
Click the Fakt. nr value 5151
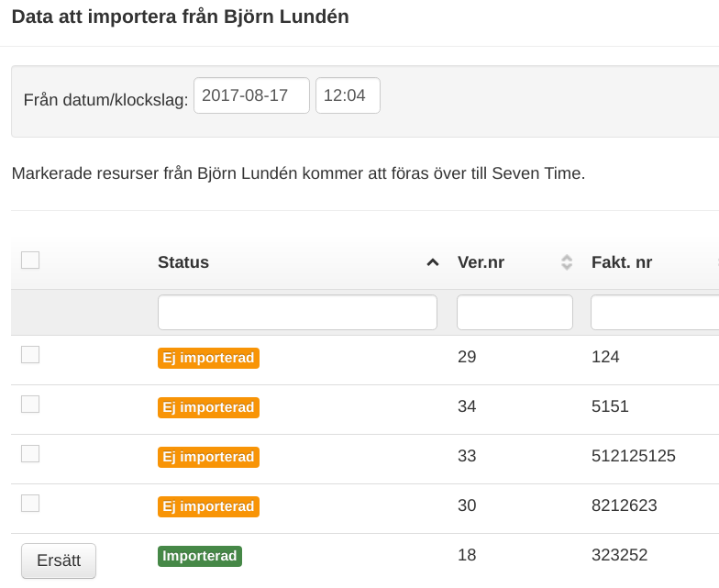pos(610,406)
